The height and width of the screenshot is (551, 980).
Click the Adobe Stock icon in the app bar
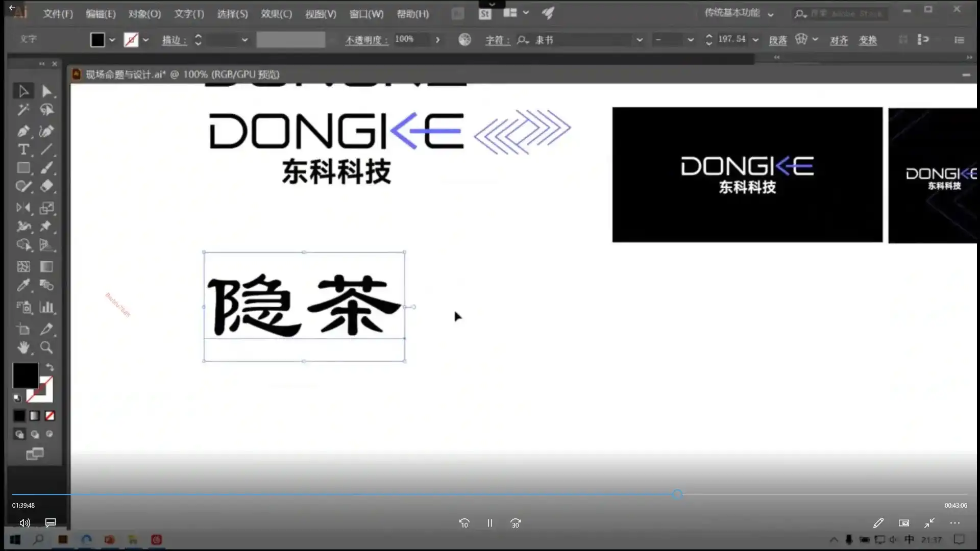coord(485,13)
